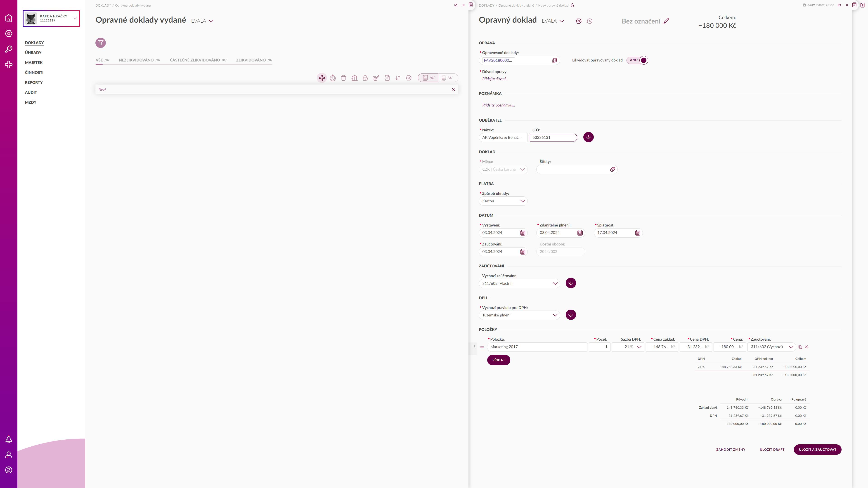Image resolution: width=868 pixels, height=488 pixels.
Task: Click the stopwatch icon in list toolbar
Action: click(333, 78)
